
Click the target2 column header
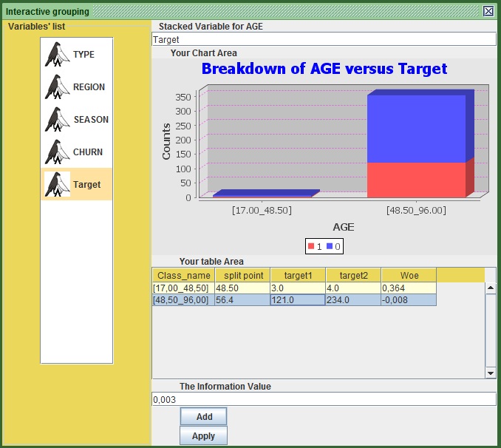point(353,275)
